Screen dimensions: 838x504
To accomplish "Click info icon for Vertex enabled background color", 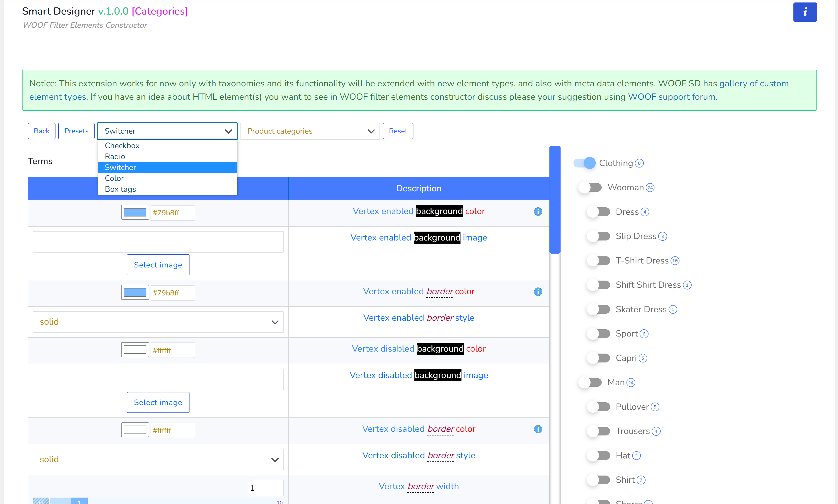I will pyautogui.click(x=538, y=212).
